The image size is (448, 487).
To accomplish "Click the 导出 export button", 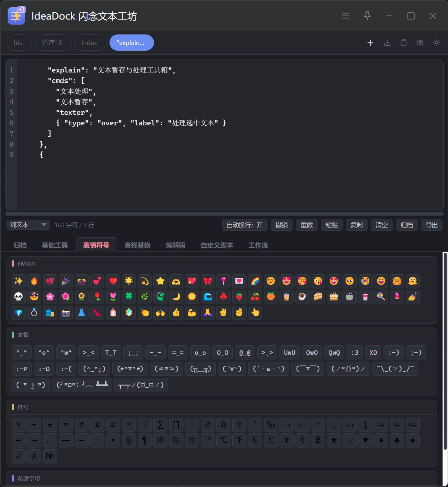I will pos(432,225).
